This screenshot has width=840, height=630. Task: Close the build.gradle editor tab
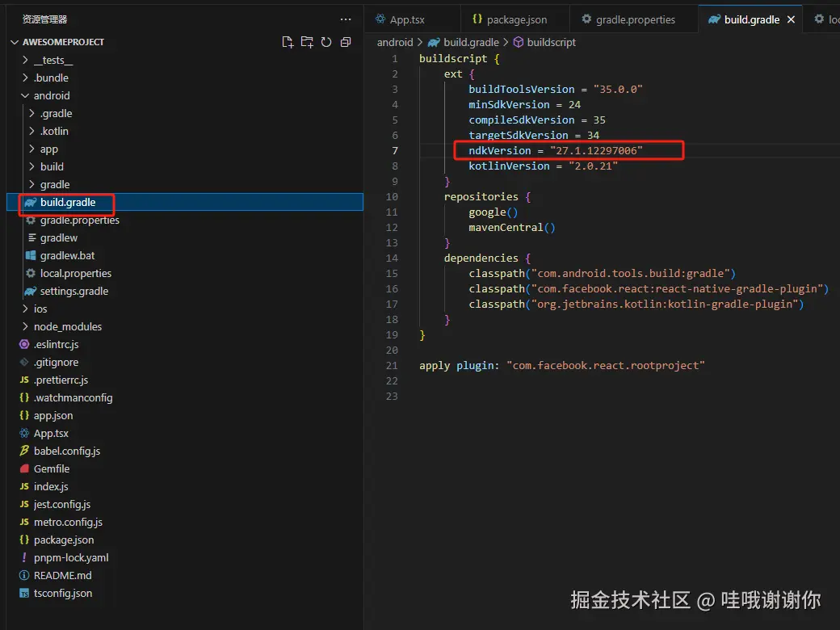[x=792, y=20]
